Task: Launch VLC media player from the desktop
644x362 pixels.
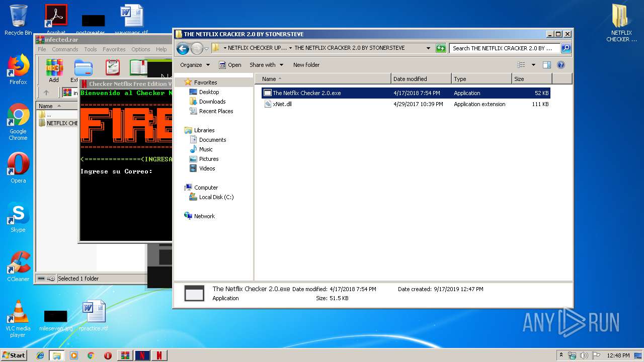Action: 18,319
